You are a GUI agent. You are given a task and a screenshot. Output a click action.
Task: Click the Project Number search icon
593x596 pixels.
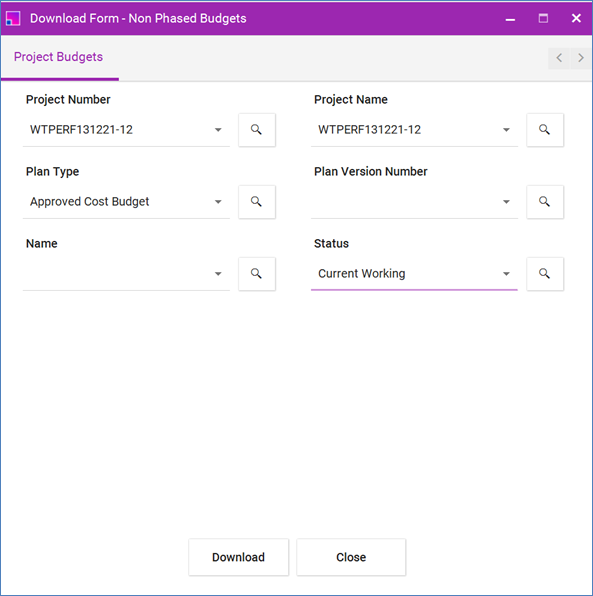pyautogui.click(x=257, y=130)
